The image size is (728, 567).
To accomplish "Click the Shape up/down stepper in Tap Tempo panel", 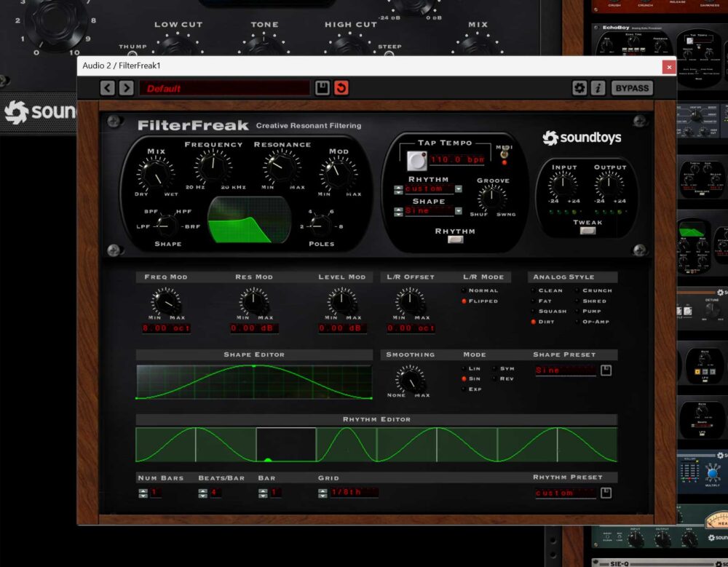I will click(x=398, y=212).
